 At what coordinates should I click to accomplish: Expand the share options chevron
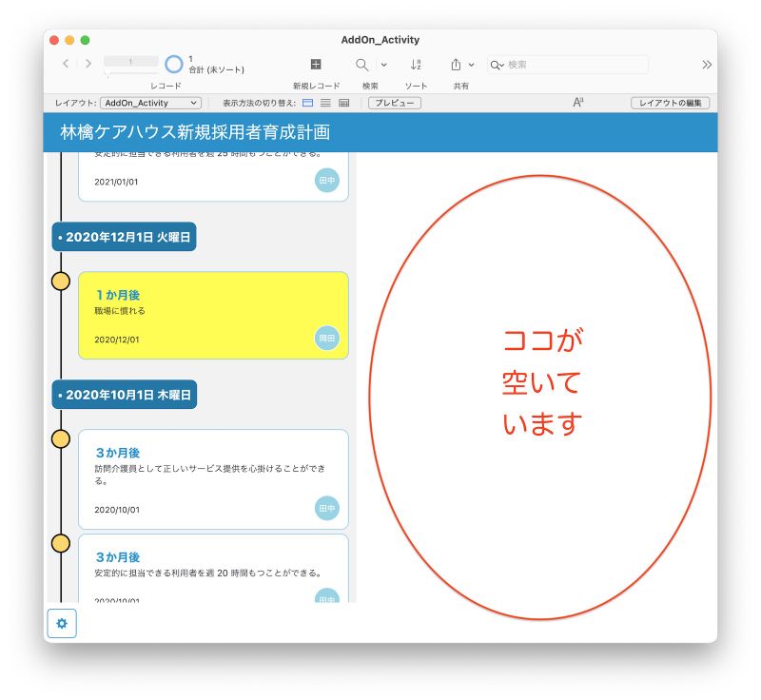471,65
